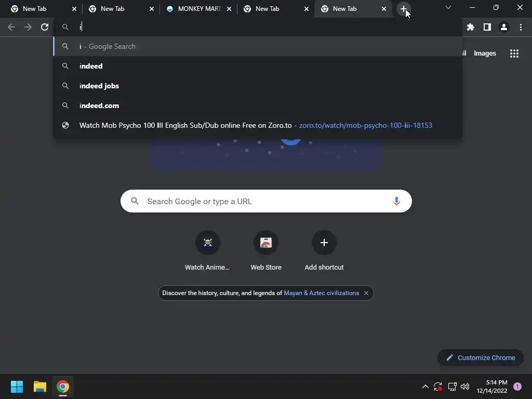
Task: Click Customize Chrome button
Action: click(481, 357)
